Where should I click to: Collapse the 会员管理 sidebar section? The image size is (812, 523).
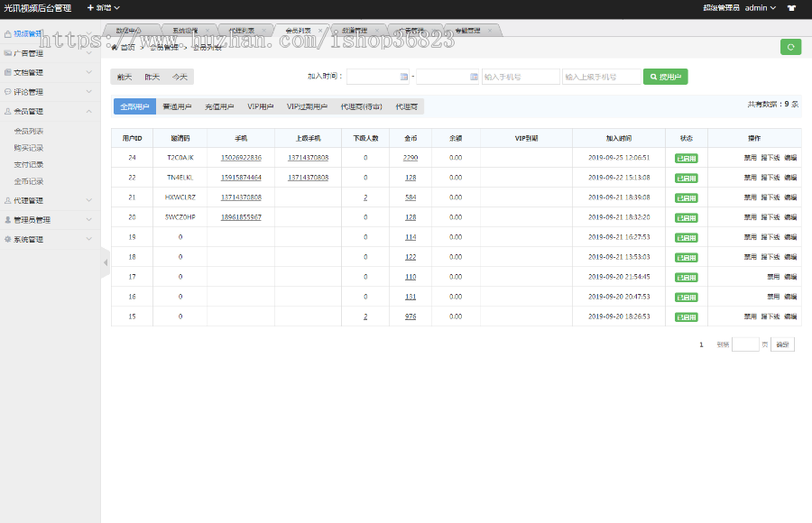(50, 112)
